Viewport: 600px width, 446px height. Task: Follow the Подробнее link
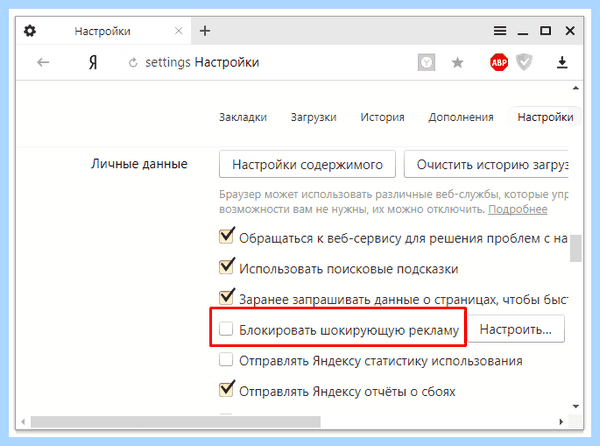point(517,209)
